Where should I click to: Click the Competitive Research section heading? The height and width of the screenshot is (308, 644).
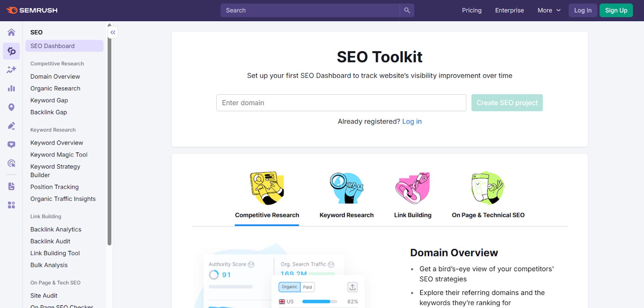pyautogui.click(x=57, y=64)
